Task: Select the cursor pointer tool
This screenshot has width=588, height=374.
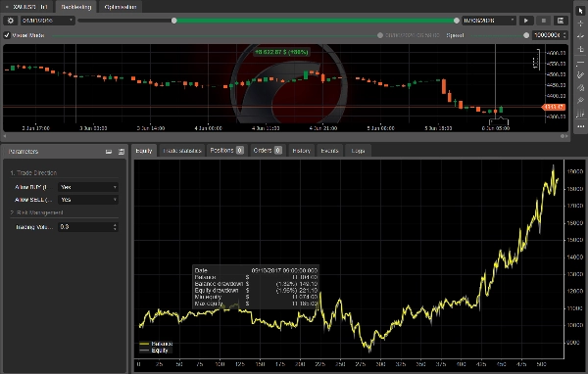Action: (581, 11)
